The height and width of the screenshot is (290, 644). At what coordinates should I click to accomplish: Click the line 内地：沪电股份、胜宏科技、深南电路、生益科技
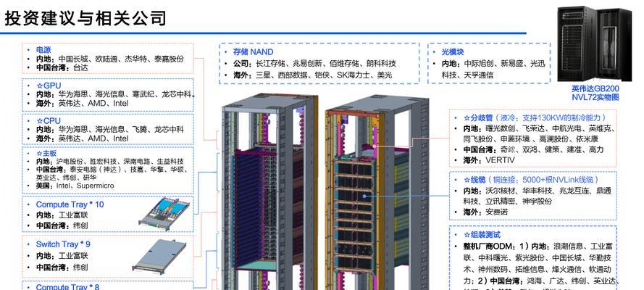109,162
